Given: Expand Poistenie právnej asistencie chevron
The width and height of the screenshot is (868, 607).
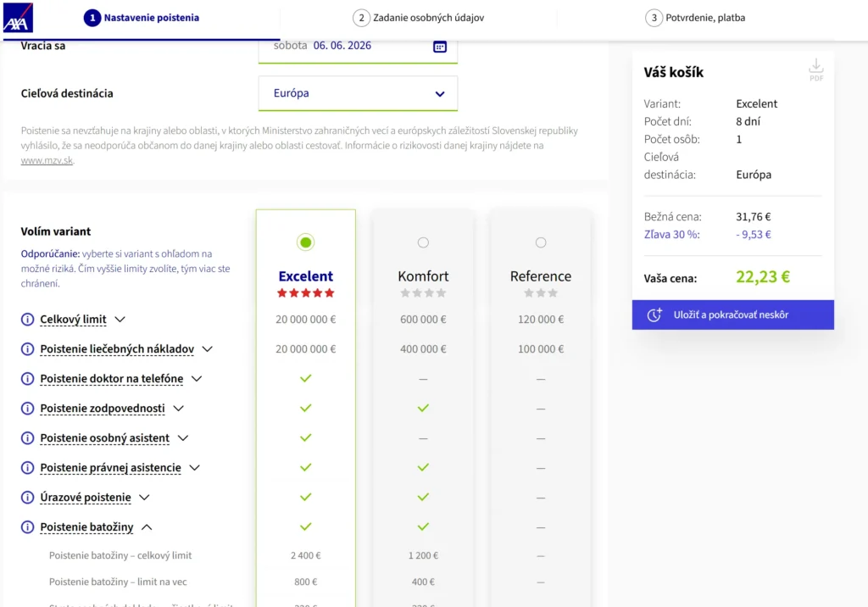Looking at the screenshot, I should [x=194, y=467].
